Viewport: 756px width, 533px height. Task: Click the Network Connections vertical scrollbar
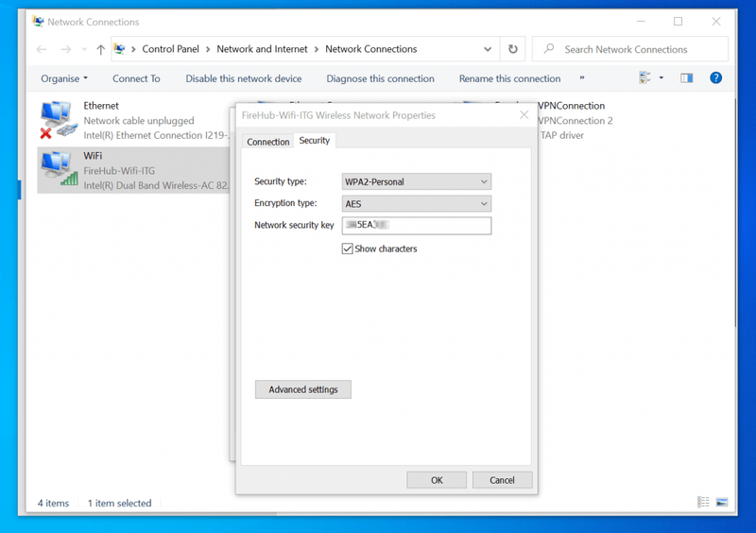736,213
